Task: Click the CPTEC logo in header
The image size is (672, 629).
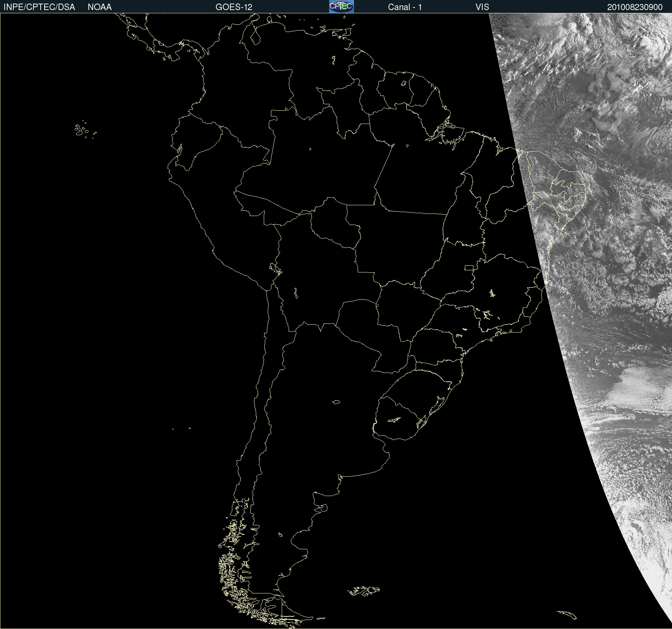Action: [341, 6]
